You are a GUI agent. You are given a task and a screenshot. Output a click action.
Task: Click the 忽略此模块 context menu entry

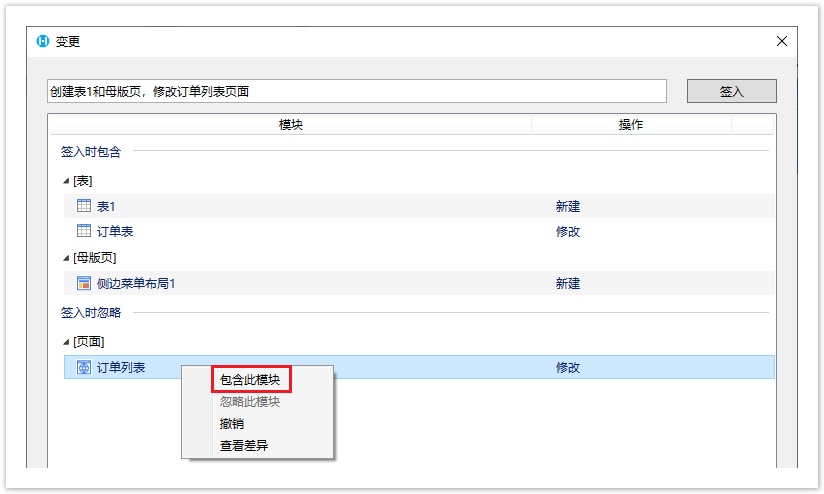(250, 402)
